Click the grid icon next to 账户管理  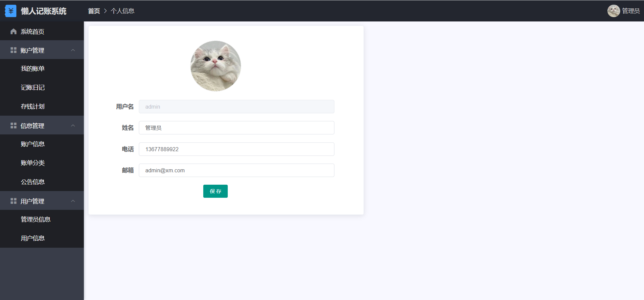coord(13,50)
